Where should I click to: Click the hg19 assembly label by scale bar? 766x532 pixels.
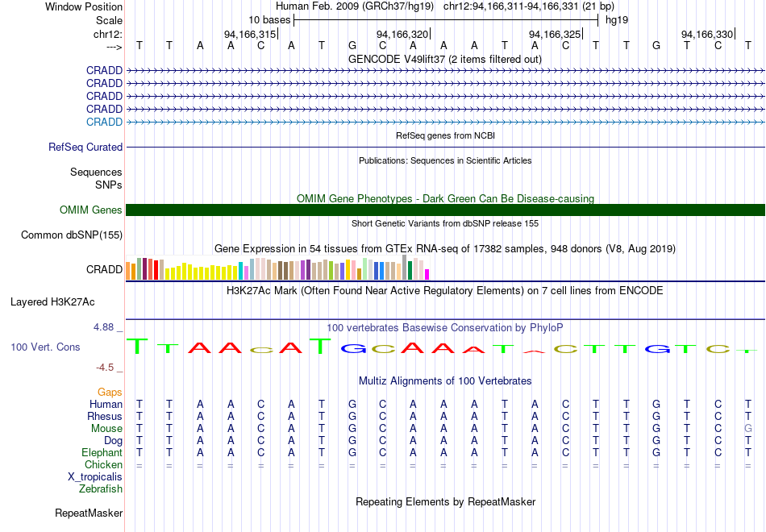617,20
